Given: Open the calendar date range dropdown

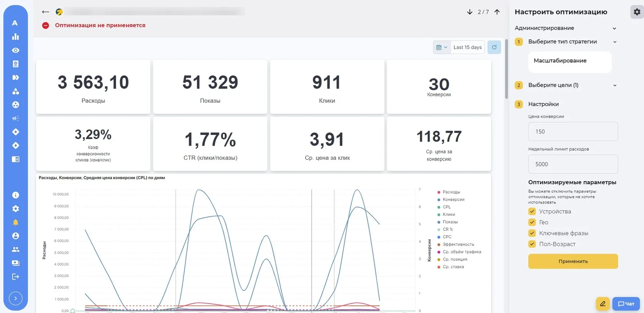Looking at the screenshot, I should point(442,47).
